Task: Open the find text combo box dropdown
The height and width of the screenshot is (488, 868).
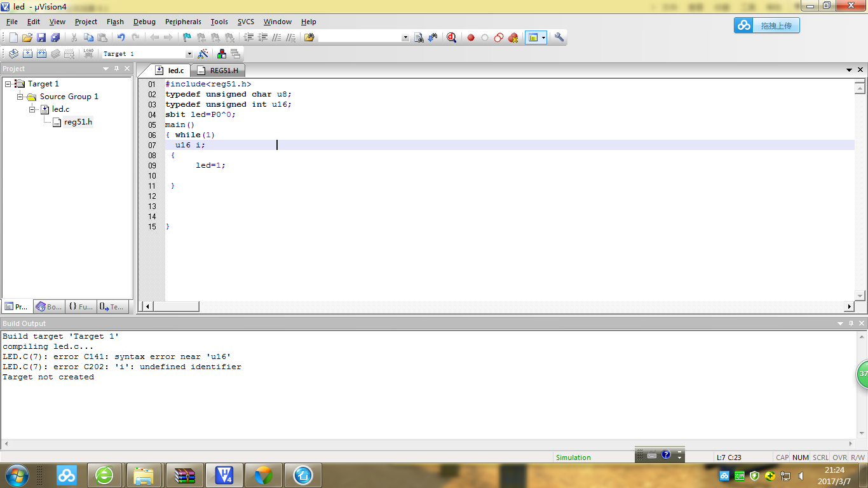Action: click(x=405, y=37)
